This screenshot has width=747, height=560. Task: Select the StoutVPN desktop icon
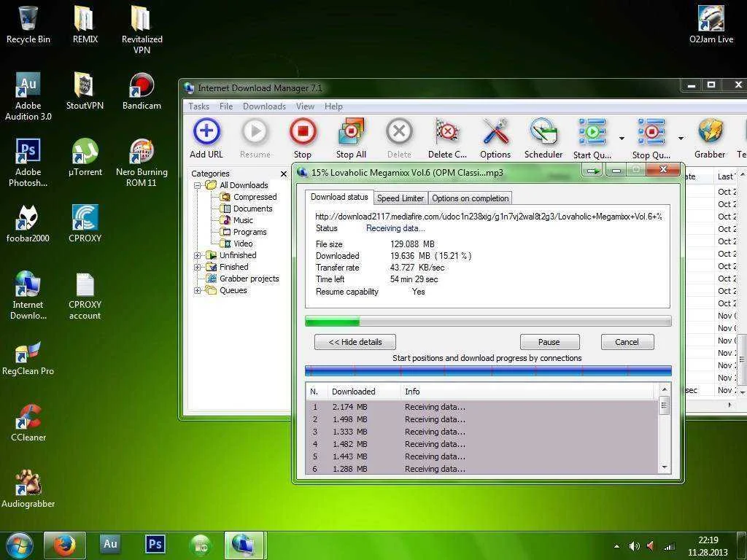pos(85,91)
